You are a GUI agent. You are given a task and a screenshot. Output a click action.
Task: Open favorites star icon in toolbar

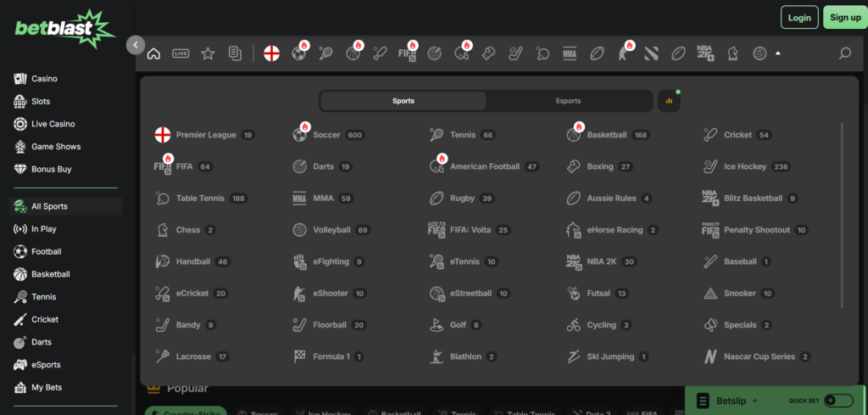tap(208, 53)
